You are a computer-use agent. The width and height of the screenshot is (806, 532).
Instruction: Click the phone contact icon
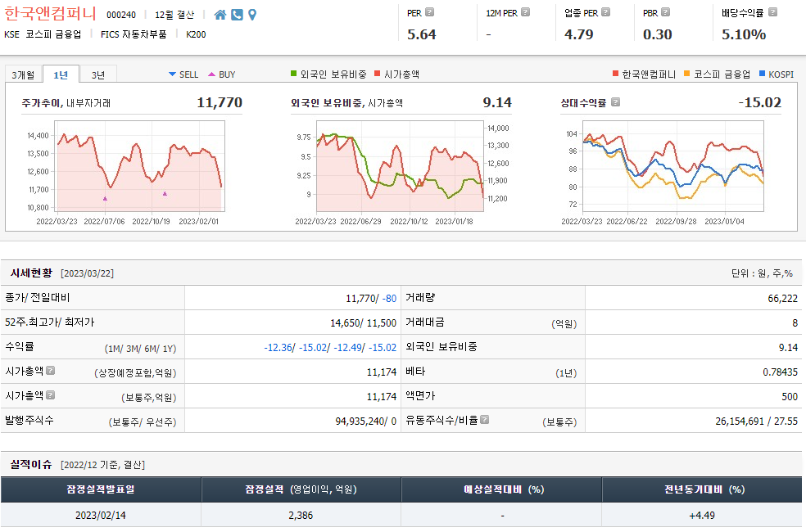pyautogui.click(x=237, y=15)
